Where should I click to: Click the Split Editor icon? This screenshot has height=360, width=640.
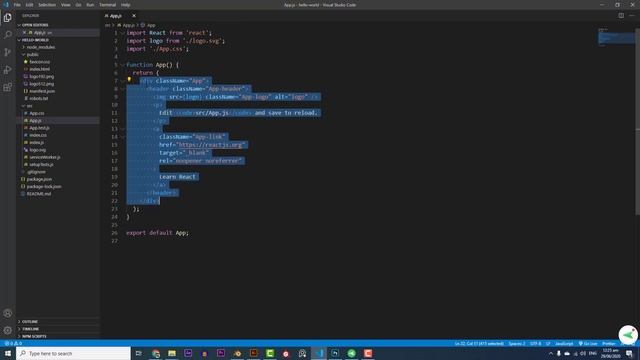[x=621, y=16]
